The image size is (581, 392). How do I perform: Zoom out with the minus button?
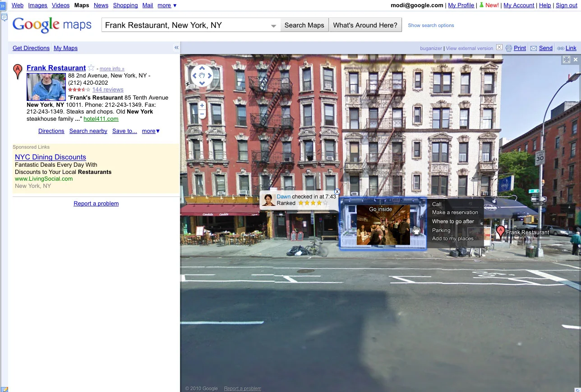coord(202,114)
